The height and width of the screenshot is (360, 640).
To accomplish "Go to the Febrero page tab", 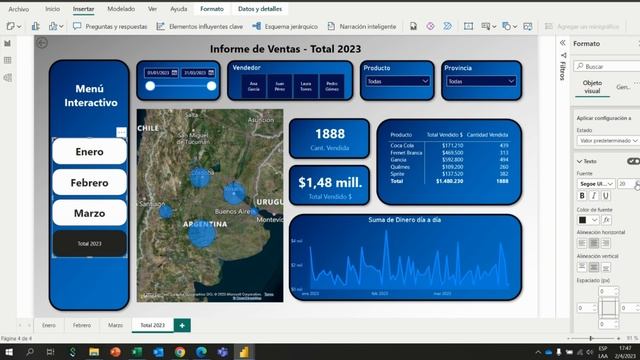I will [82, 325].
